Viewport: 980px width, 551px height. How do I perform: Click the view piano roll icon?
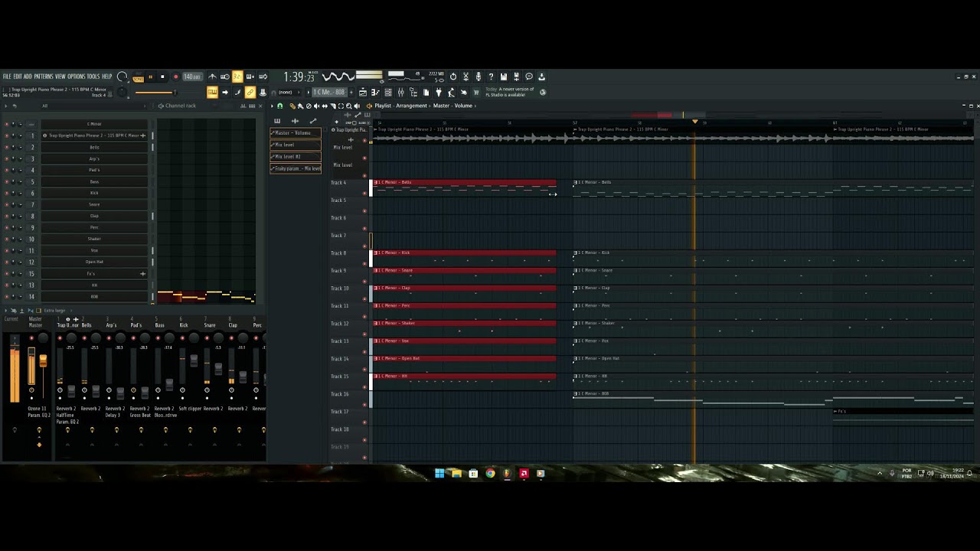point(375,92)
